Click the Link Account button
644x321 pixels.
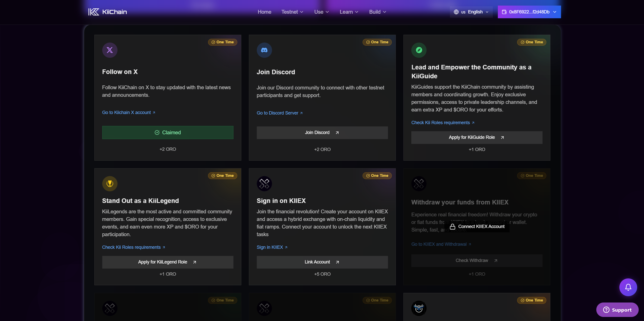point(322,262)
